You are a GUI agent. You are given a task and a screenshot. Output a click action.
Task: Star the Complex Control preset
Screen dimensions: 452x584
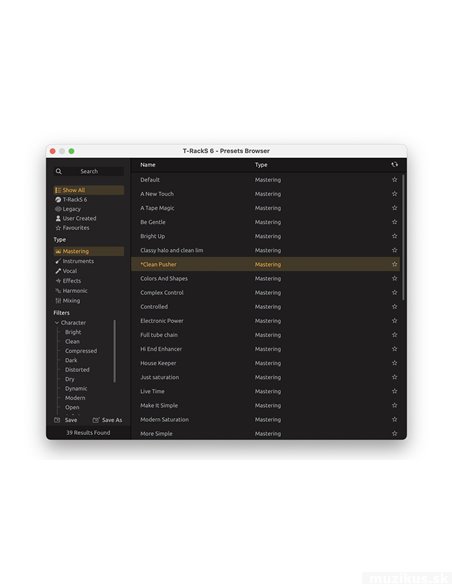tap(394, 293)
